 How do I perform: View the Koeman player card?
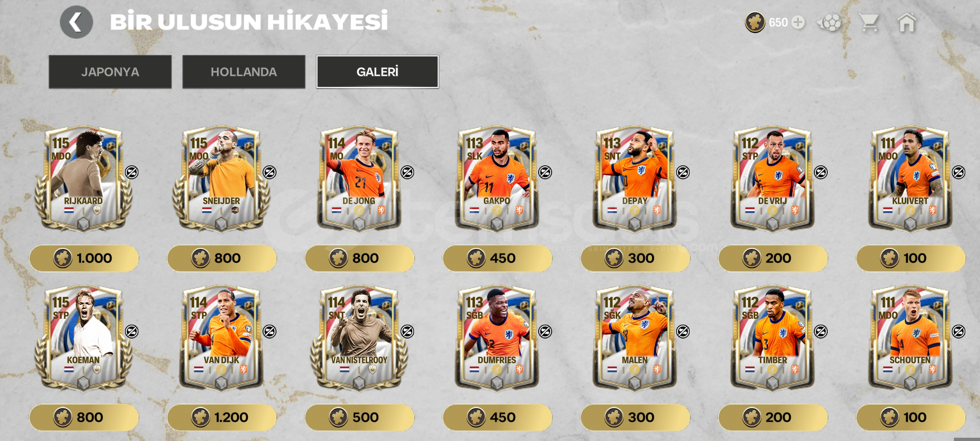click(x=83, y=338)
